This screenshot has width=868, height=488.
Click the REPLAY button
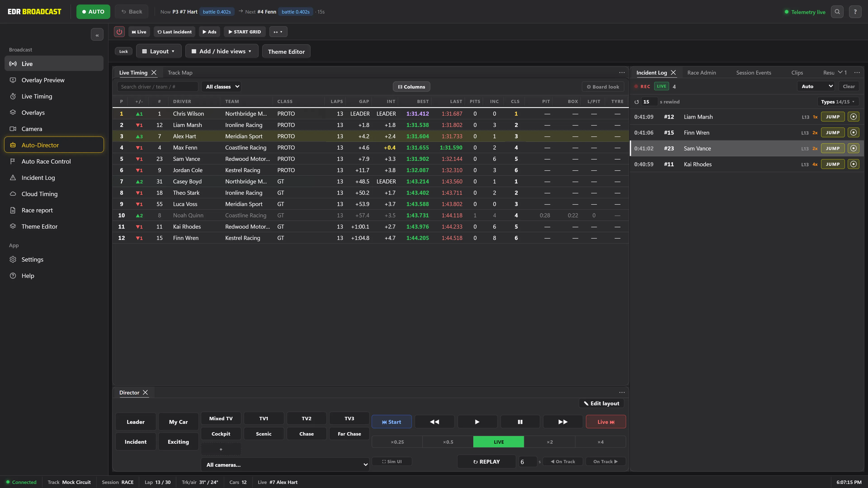(x=486, y=462)
